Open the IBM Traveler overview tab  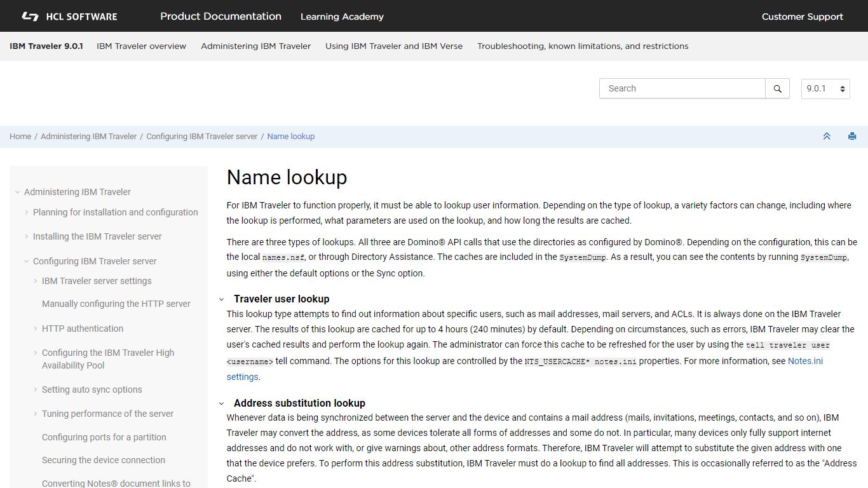pos(141,46)
